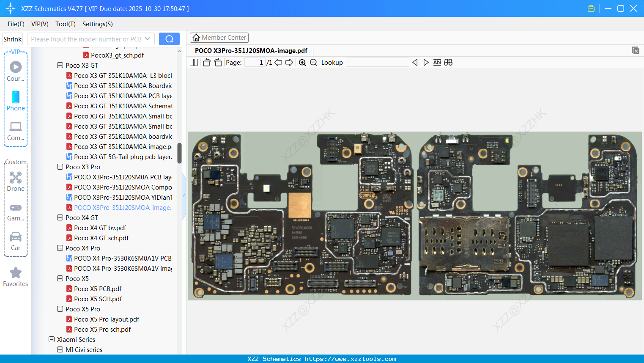
Task: Click the blue search button
Action: (x=169, y=39)
